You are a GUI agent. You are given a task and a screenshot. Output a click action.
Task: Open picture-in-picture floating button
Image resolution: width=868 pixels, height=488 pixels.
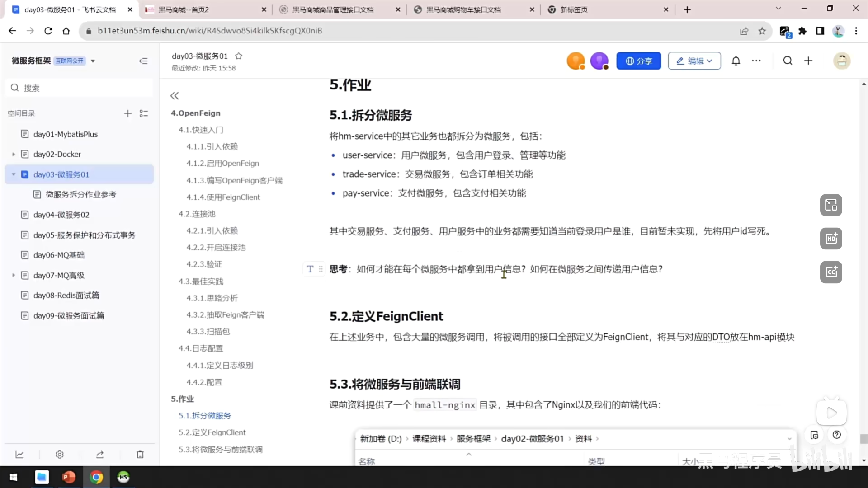pos(831,205)
